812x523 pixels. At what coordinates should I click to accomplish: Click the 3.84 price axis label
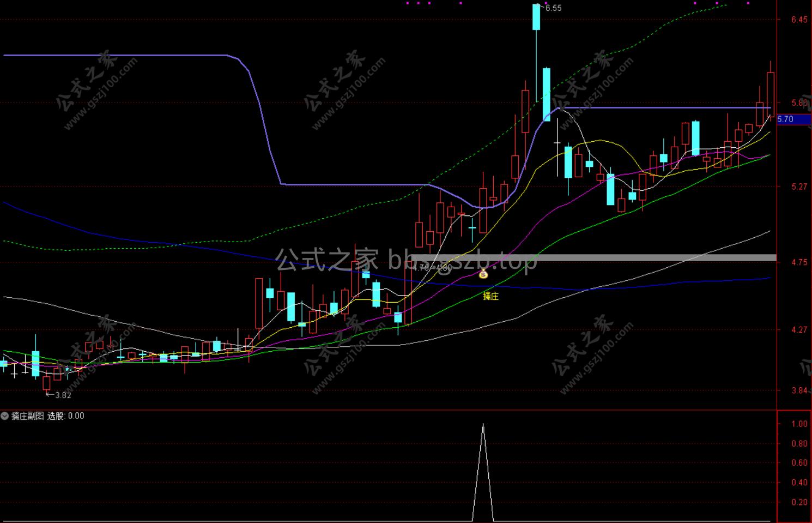pos(799,390)
